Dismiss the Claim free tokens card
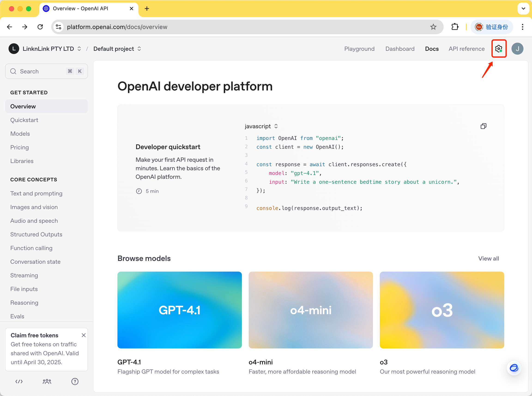This screenshot has width=532, height=396. [x=83, y=335]
